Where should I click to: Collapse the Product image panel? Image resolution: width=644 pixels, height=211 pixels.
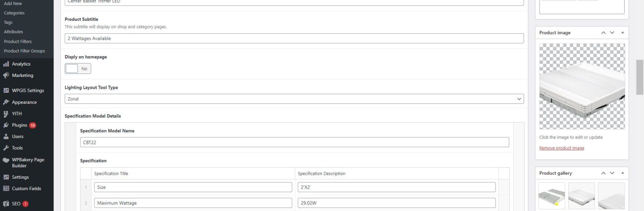point(622,33)
